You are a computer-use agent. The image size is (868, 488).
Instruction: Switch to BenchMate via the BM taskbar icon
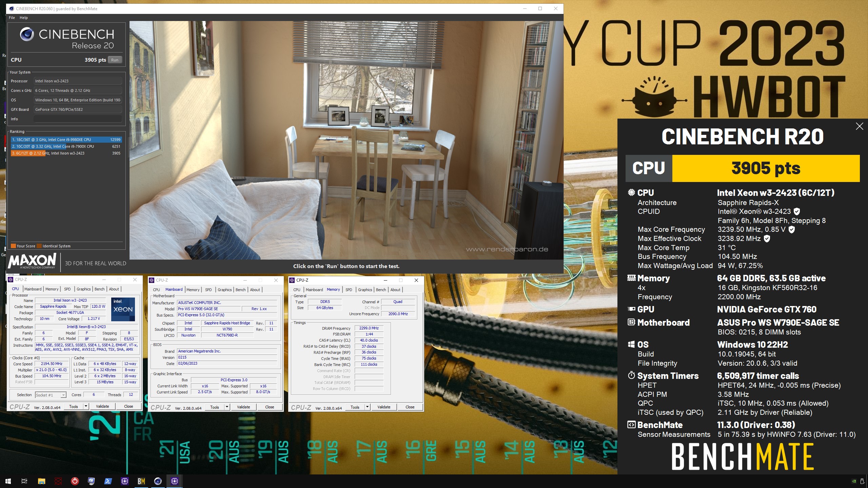click(x=141, y=481)
